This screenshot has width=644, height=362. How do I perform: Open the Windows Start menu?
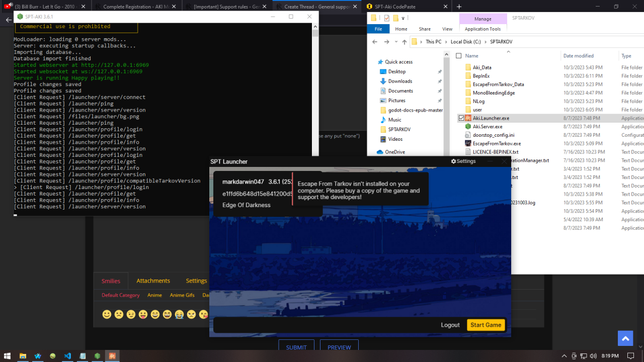(x=8, y=356)
